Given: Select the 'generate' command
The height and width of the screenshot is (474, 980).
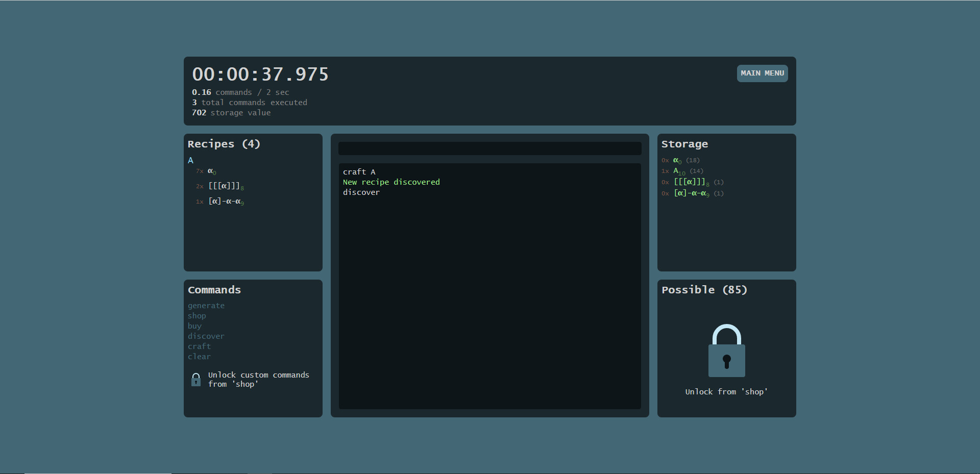Looking at the screenshot, I should [206, 306].
